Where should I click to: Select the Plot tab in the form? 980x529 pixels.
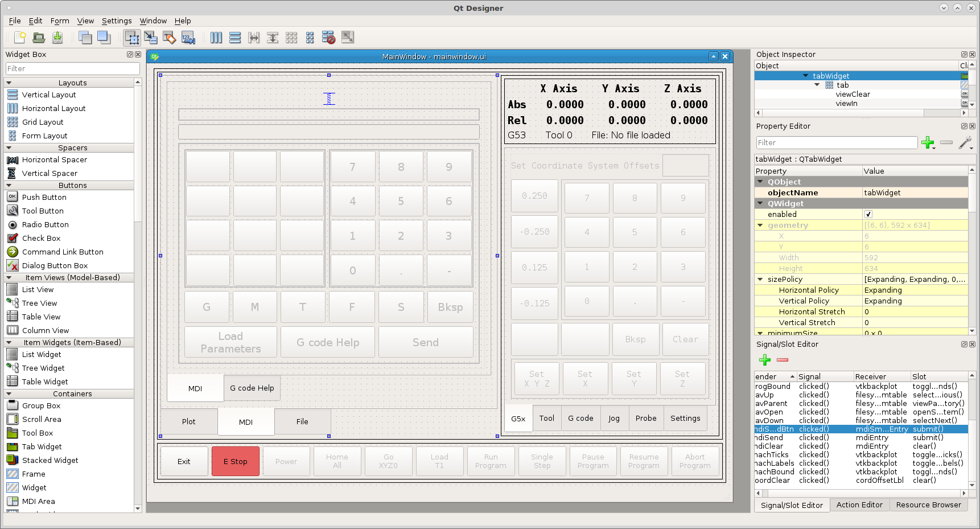188,421
